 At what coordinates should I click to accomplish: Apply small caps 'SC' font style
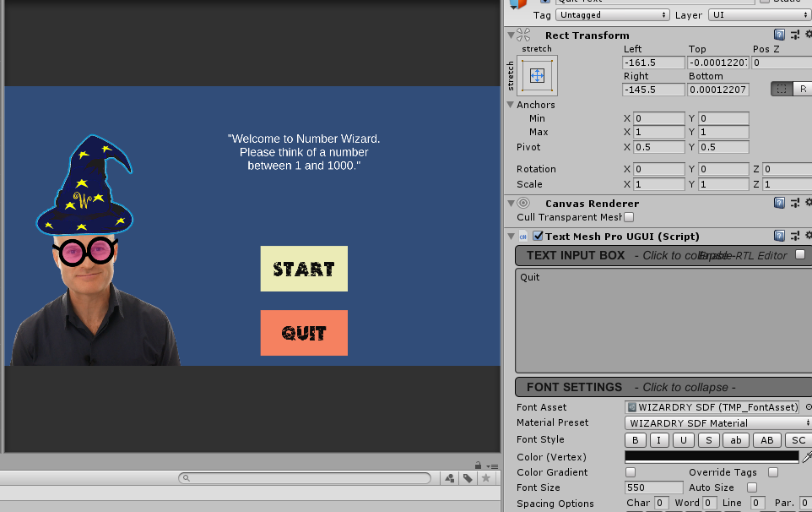click(x=797, y=439)
